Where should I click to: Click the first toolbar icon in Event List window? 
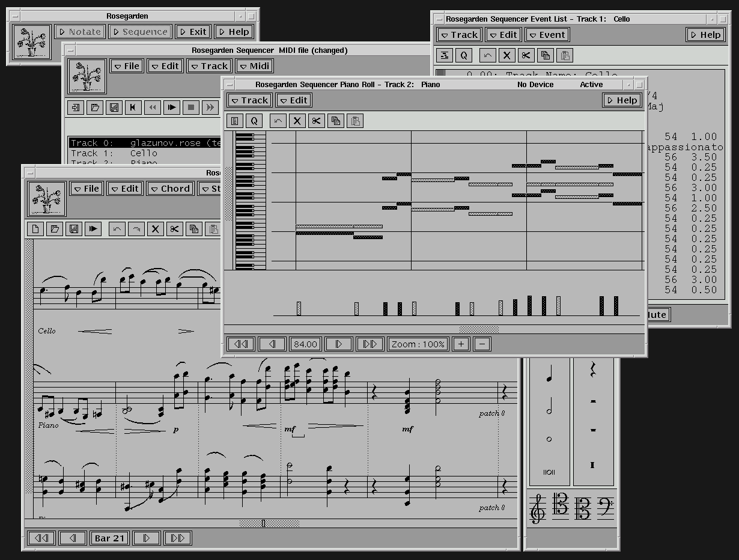(x=444, y=55)
